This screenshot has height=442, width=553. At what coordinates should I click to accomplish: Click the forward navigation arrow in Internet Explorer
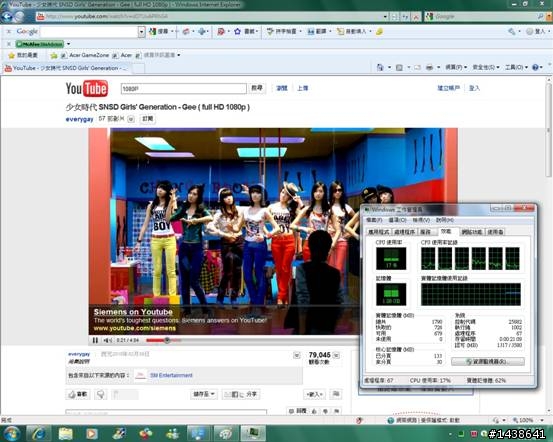(x=20, y=17)
